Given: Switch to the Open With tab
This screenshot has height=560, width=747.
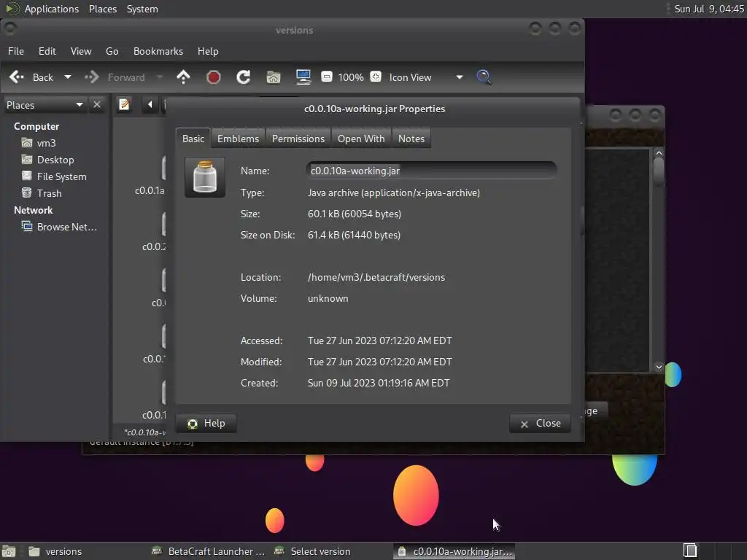Looking at the screenshot, I should pos(361,139).
